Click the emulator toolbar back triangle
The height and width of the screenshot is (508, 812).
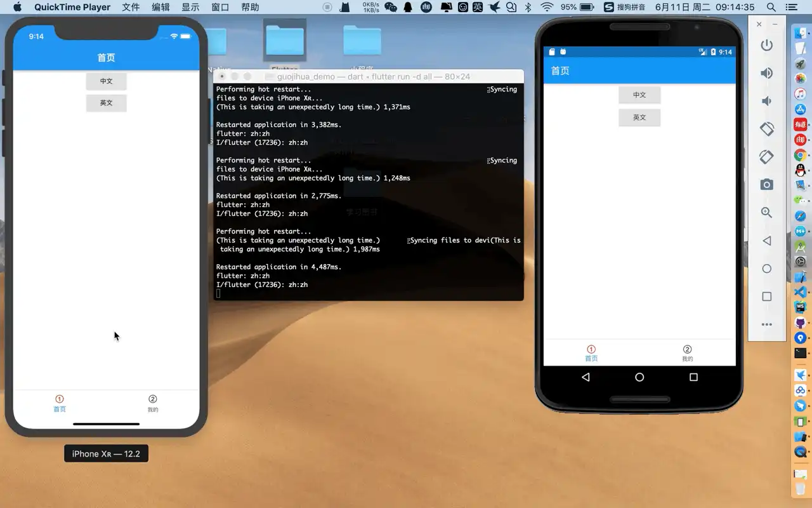coord(766,241)
